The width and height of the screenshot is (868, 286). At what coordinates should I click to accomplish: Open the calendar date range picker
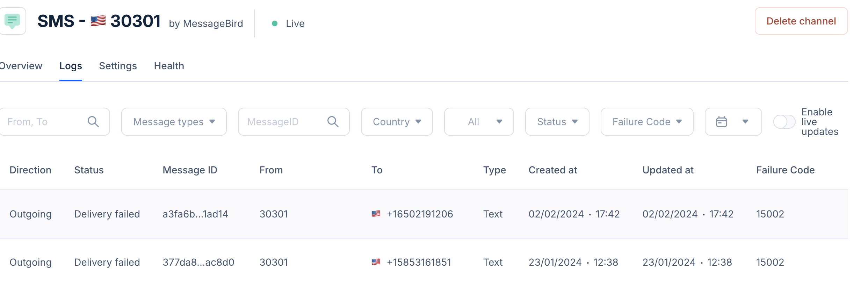[733, 122]
